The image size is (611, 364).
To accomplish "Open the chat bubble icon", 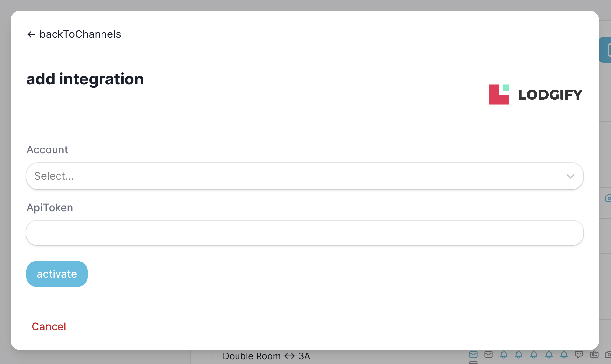I will (x=579, y=355).
